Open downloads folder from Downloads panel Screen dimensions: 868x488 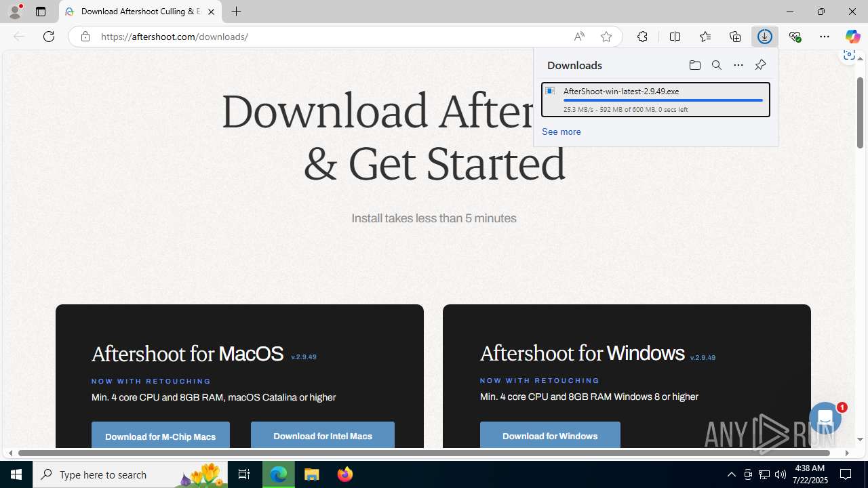694,65
